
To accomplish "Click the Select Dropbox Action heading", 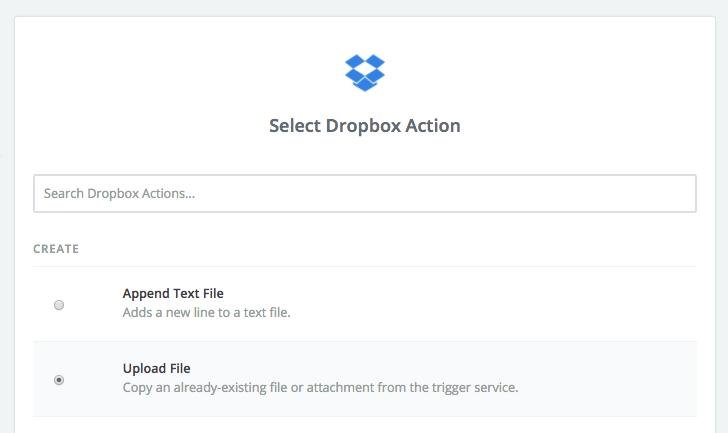I will tap(364, 127).
